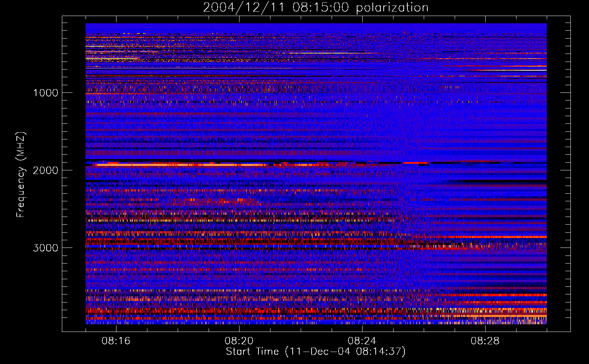Image resolution: width=589 pixels, height=364 pixels.
Task: Click the 08:16 time tick label
Action: (x=116, y=341)
